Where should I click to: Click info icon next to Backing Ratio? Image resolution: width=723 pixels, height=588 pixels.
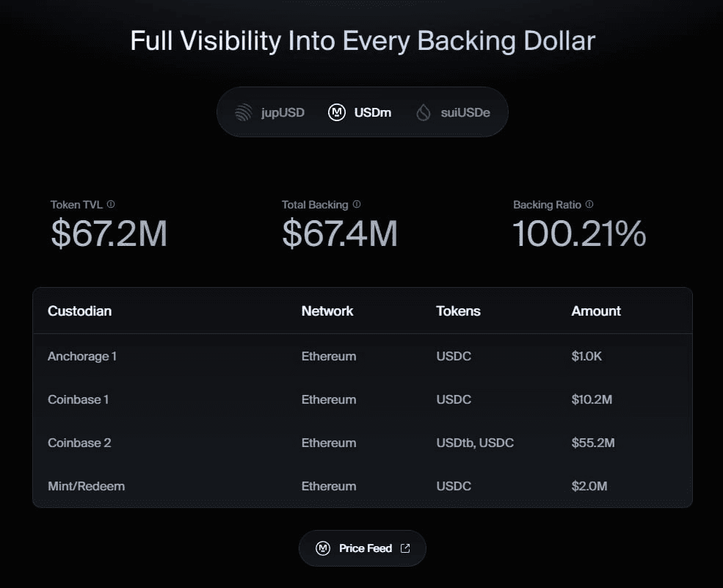(x=589, y=205)
